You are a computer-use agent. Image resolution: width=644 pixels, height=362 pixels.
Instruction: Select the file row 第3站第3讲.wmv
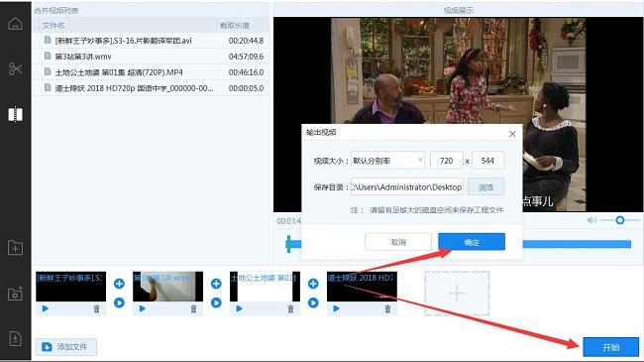pos(152,57)
